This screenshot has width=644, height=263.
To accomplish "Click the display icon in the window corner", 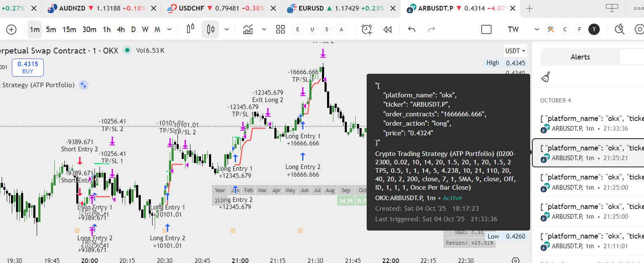I will tap(612, 8).
